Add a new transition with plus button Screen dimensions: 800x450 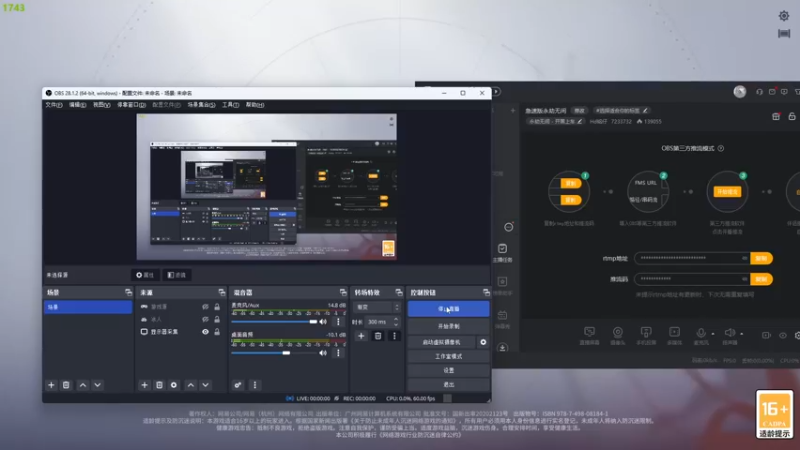coord(361,336)
